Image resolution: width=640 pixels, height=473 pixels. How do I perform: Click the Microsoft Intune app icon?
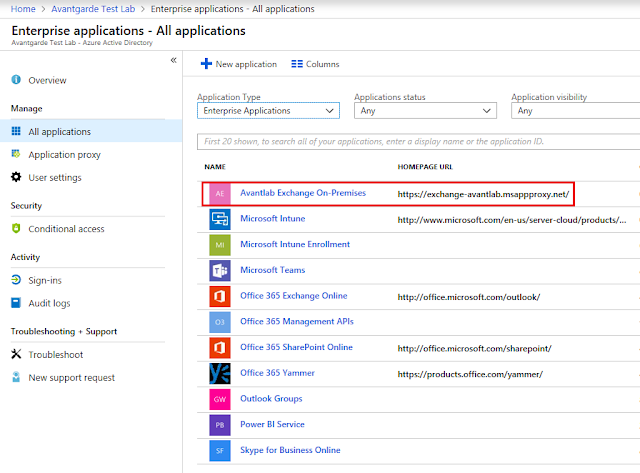220,219
